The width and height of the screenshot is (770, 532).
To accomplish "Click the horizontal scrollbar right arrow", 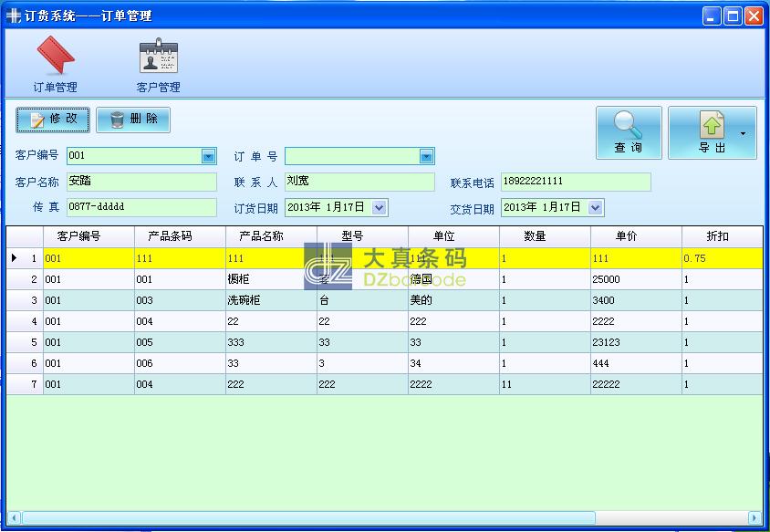I will tap(754, 516).
